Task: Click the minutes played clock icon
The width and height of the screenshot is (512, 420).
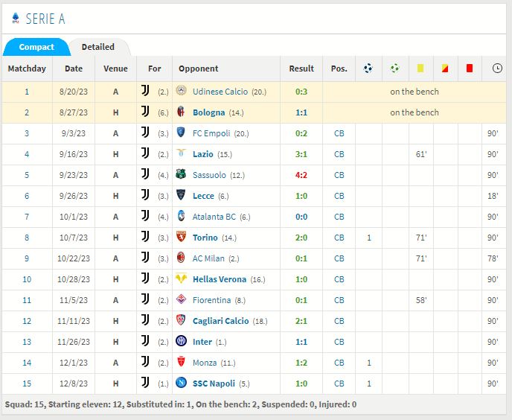Action: click(x=496, y=69)
